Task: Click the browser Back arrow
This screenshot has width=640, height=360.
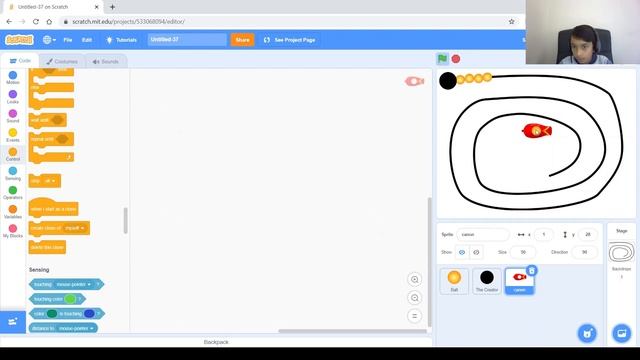Action: [9, 22]
